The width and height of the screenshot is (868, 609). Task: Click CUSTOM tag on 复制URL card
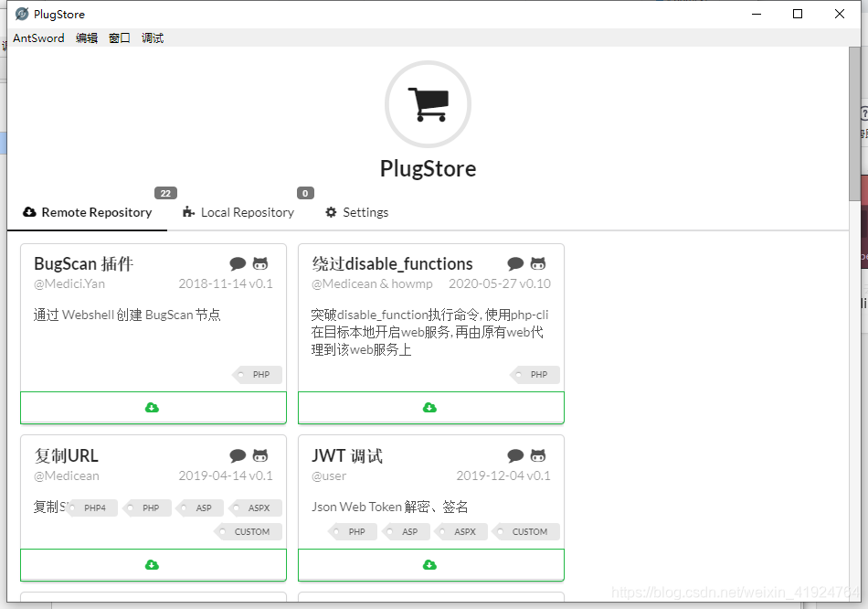249,531
